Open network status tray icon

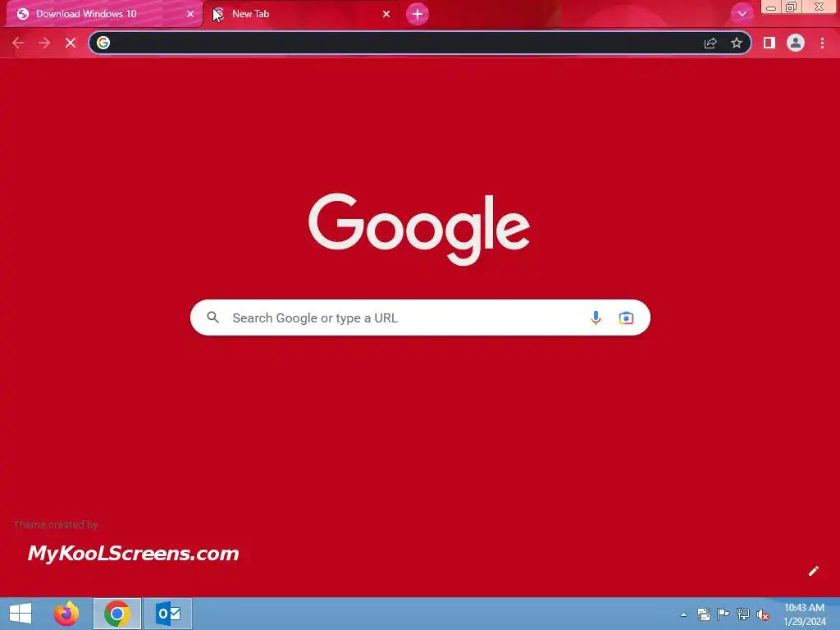coord(743,614)
